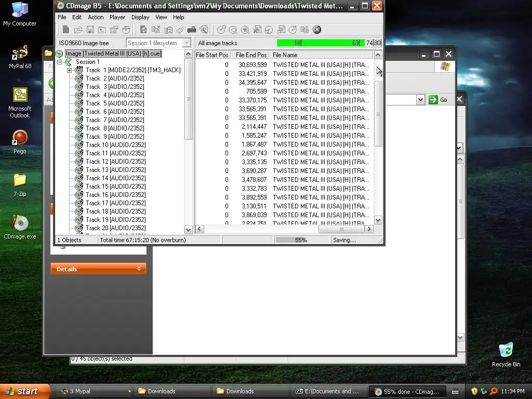Collapse the Details panel chevron

[x=139, y=269]
